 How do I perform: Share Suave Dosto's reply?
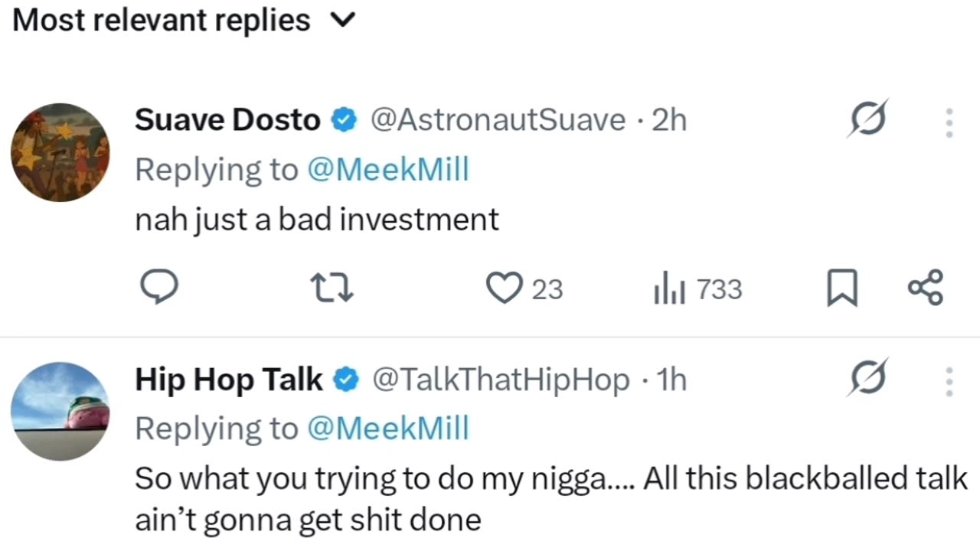[926, 289]
